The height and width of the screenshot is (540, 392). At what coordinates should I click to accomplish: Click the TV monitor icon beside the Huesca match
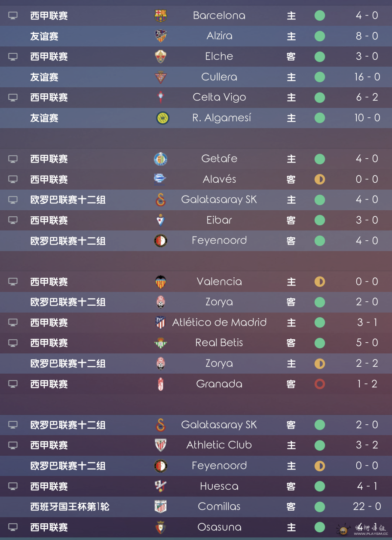[13, 487]
